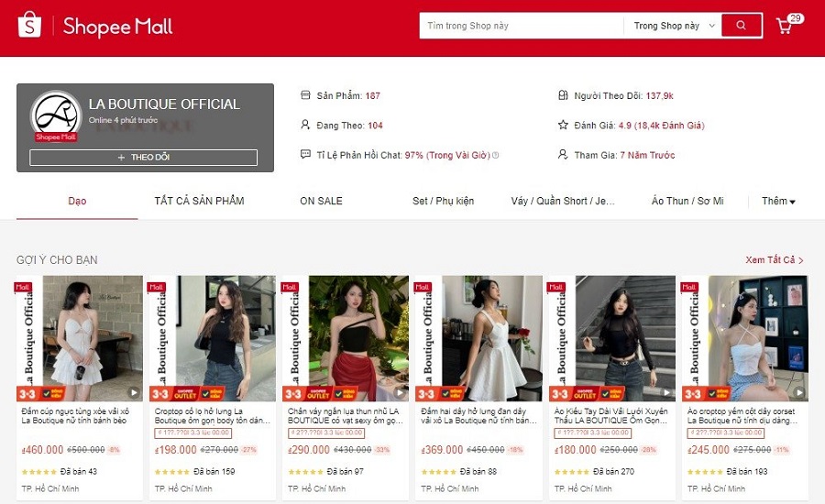Click the Sản Phẩm store icon
Viewport: 825px width, 504px height.
306,95
